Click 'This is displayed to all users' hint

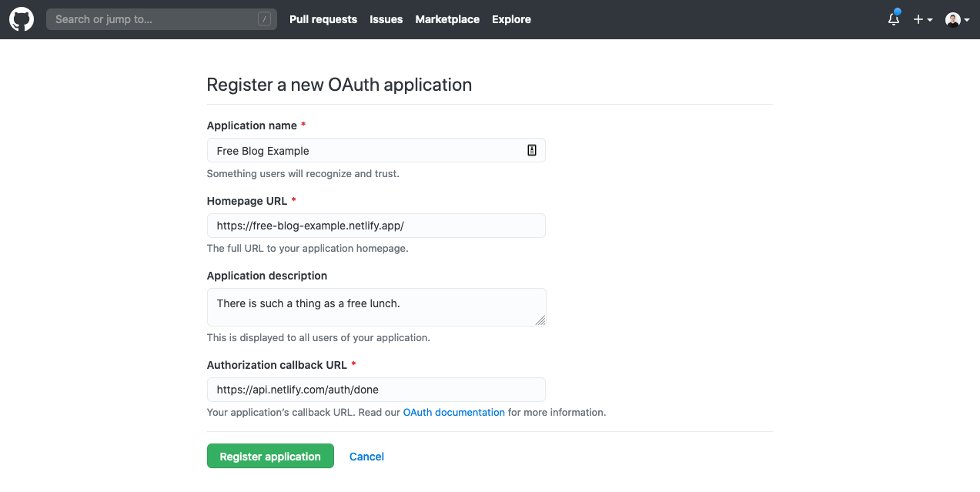point(319,337)
